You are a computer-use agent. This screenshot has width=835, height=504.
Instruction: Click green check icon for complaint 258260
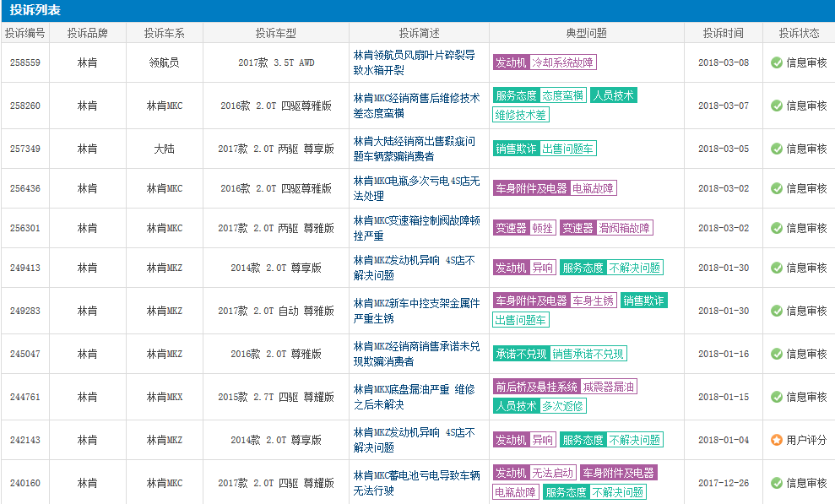click(777, 106)
